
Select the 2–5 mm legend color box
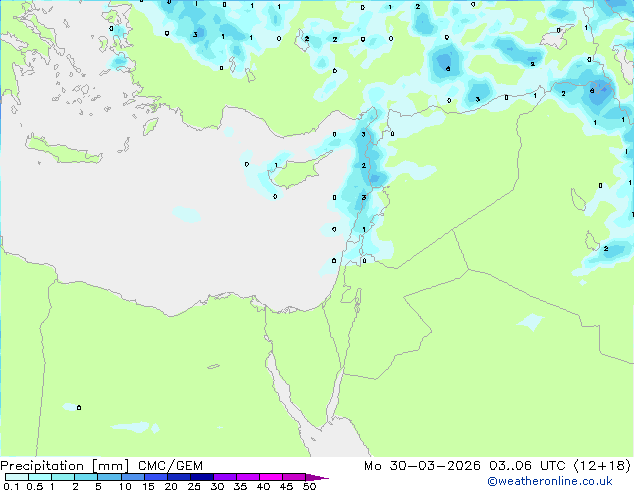coord(86,477)
